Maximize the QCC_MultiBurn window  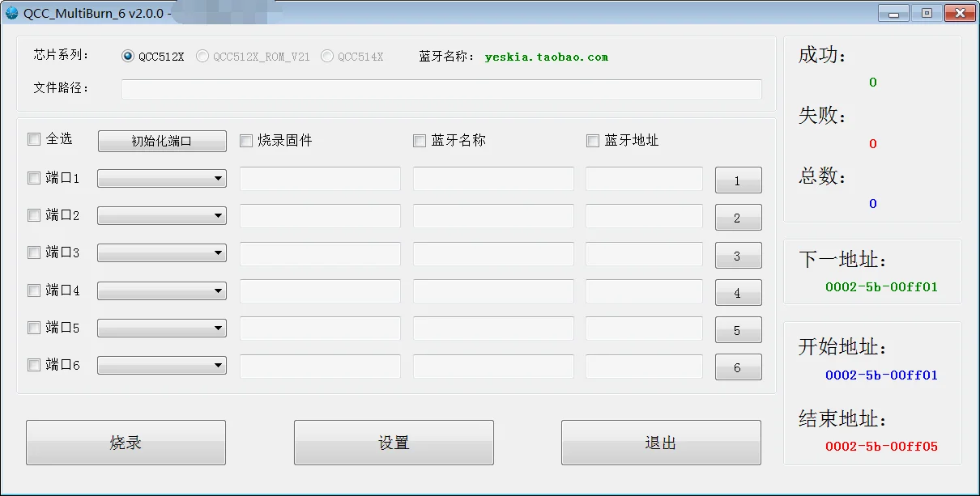tap(927, 13)
